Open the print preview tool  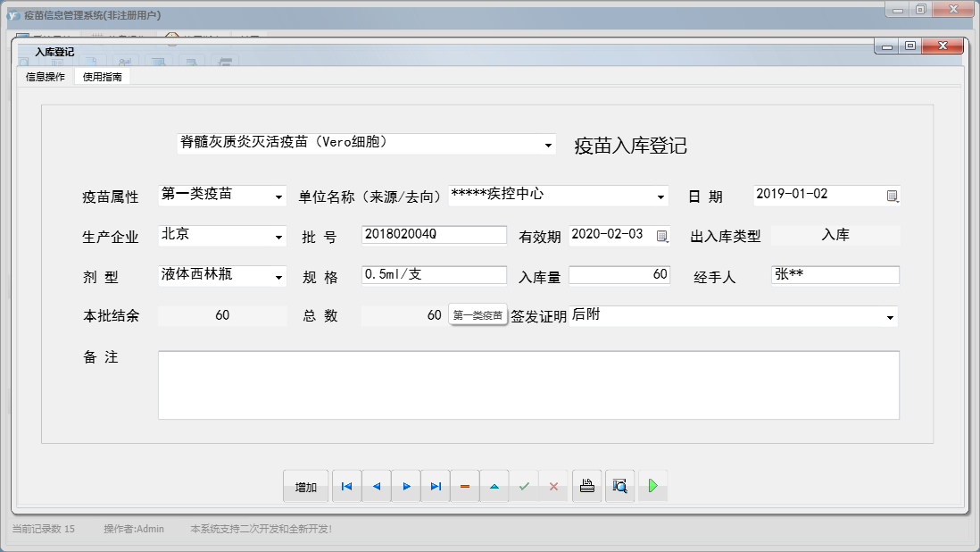tap(619, 486)
